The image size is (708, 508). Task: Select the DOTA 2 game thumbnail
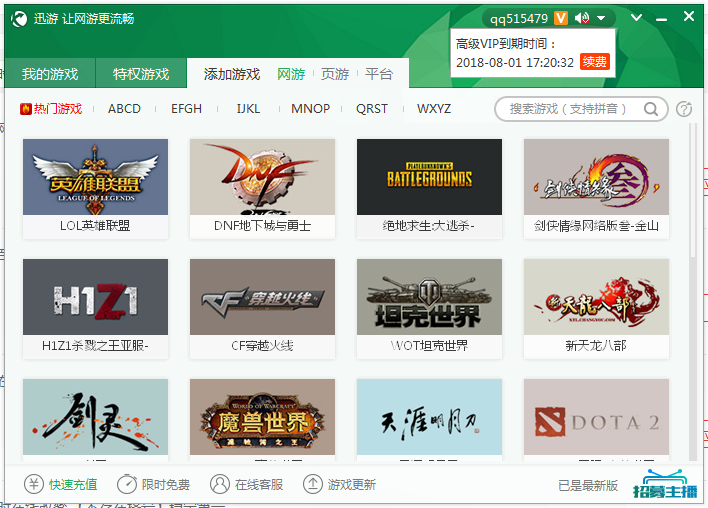tap(596, 417)
